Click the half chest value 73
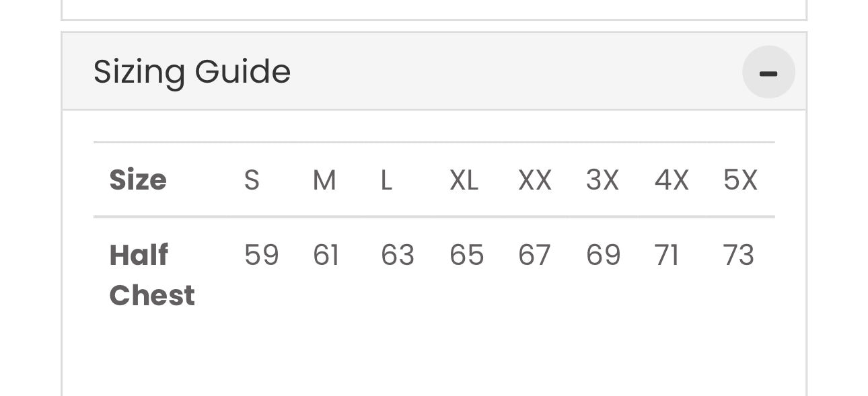This screenshot has width=868, height=396. (x=739, y=255)
